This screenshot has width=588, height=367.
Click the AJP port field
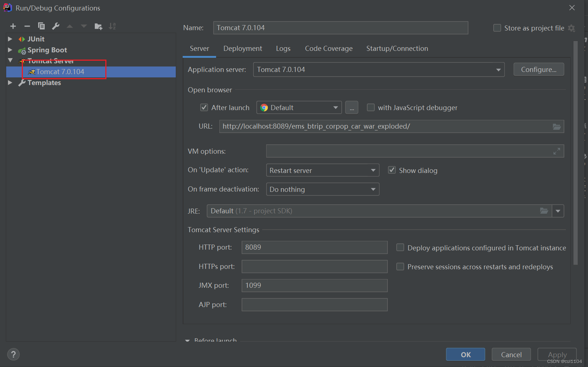[x=315, y=305]
